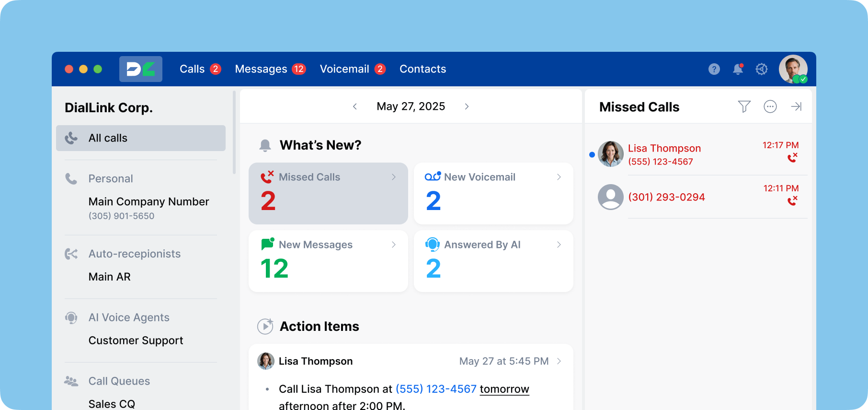Image resolution: width=868 pixels, height=410 pixels.
Task: Open the notifications bell icon
Action: tap(738, 69)
